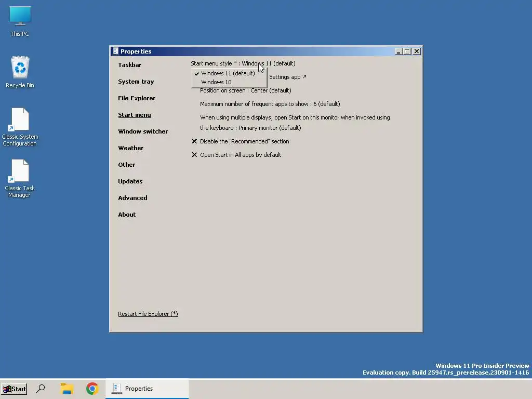Change maximum number of frequent apps

(x=270, y=104)
